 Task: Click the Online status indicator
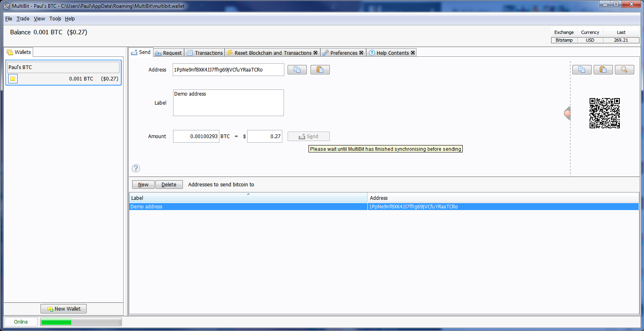(x=21, y=322)
